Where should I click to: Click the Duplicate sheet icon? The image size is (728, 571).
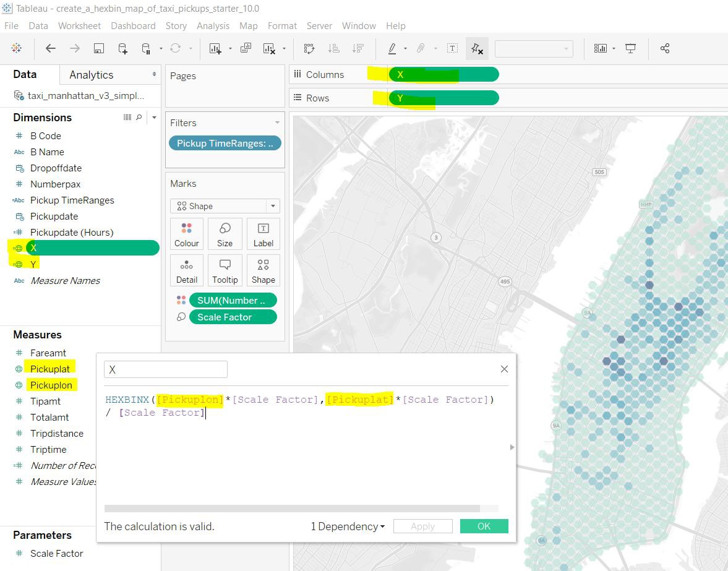(246, 48)
